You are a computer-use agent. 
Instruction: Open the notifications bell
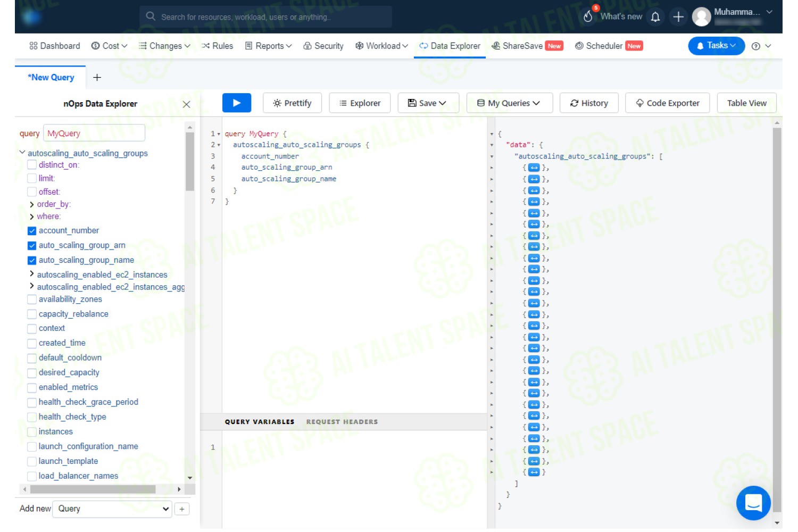[x=655, y=17]
